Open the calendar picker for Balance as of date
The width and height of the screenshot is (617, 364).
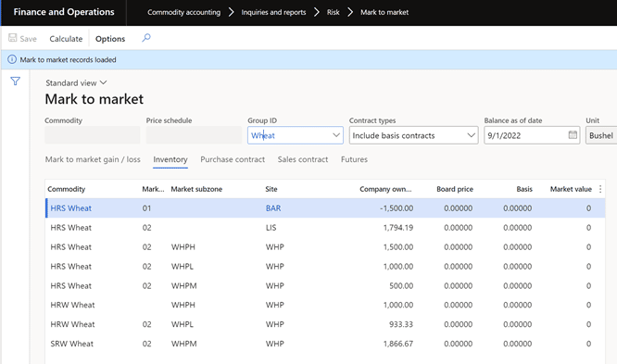pos(573,135)
